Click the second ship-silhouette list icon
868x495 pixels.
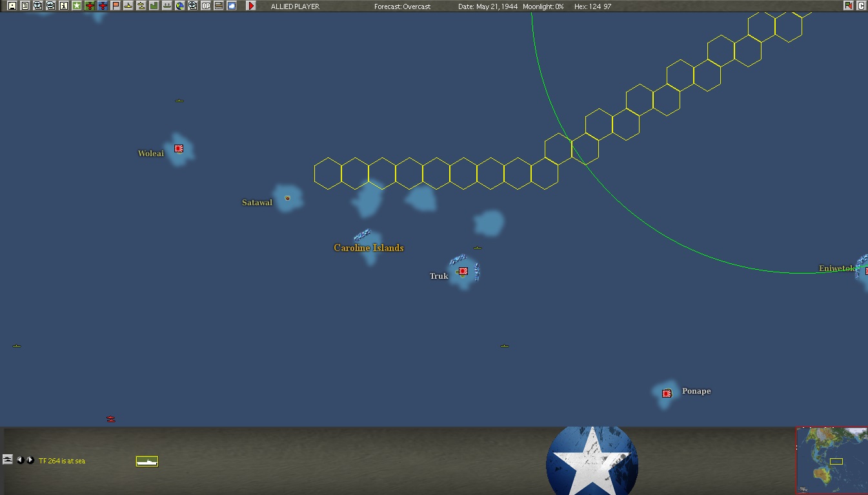click(x=50, y=6)
